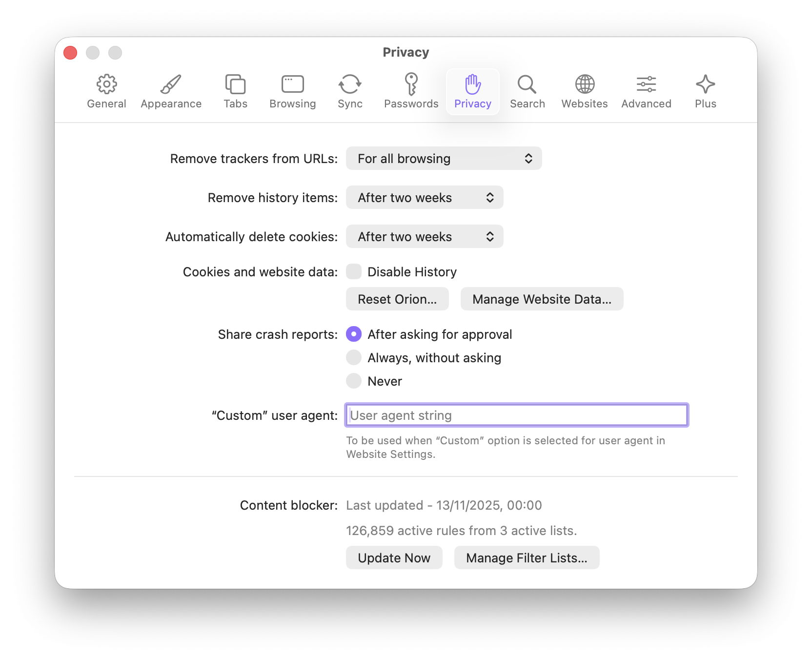Click the Search magnifying glass icon
Image resolution: width=812 pixels, height=661 pixels.
pyautogui.click(x=527, y=84)
